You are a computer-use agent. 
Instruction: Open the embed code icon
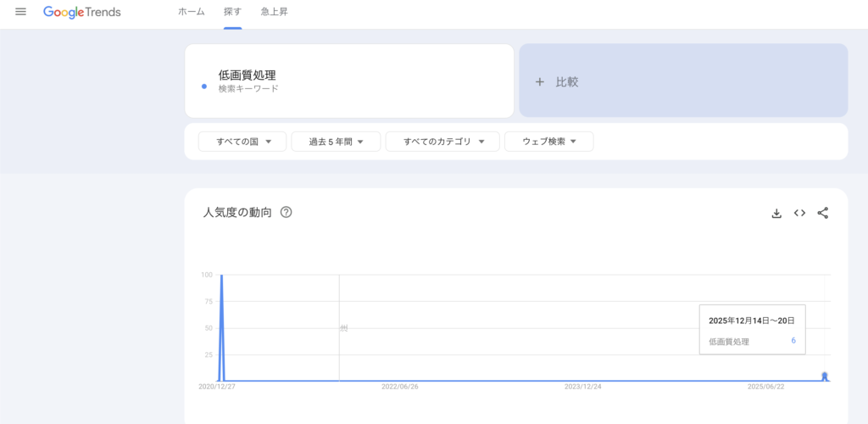click(799, 213)
